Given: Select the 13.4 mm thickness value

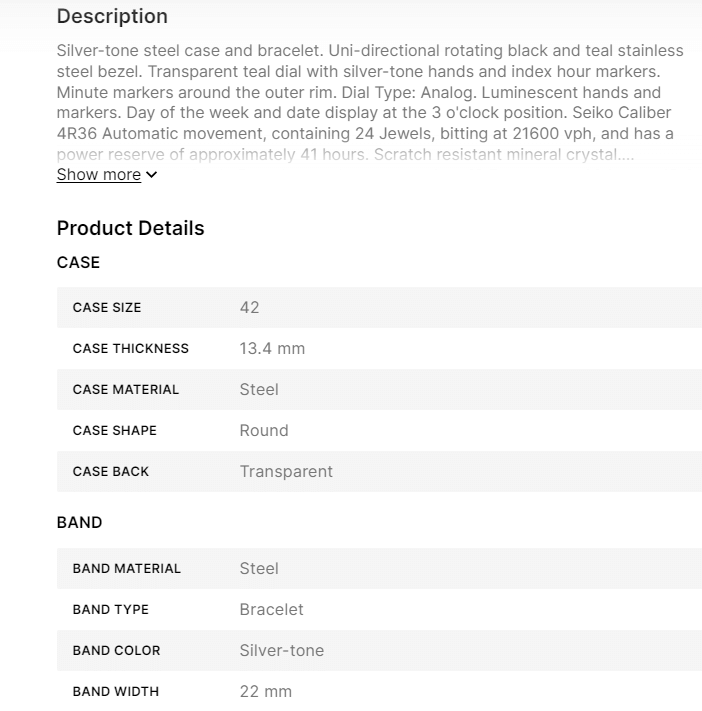Looking at the screenshot, I should pyautogui.click(x=272, y=349).
